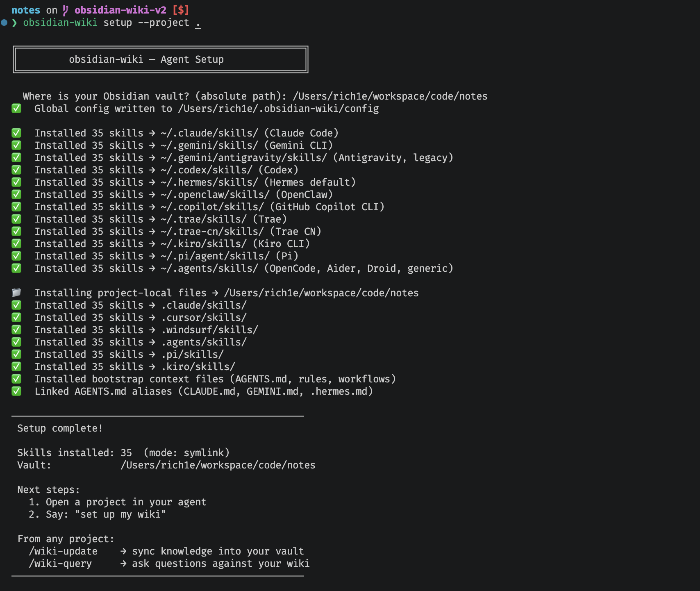
Task: Click the folder icon before Installing project-local files
Action: [16, 293]
